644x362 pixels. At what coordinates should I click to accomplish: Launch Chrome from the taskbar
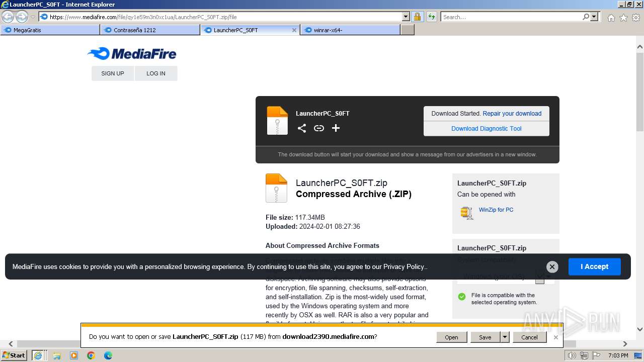click(x=91, y=355)
